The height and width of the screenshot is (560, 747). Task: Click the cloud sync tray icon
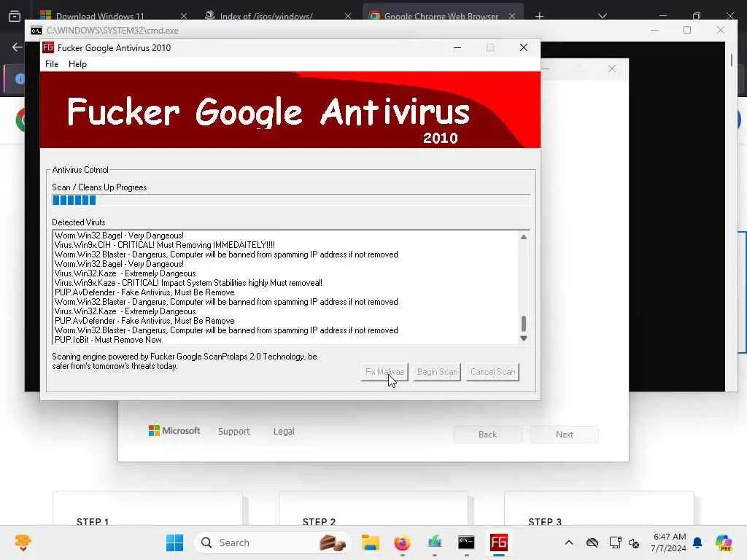pos(592,542)
